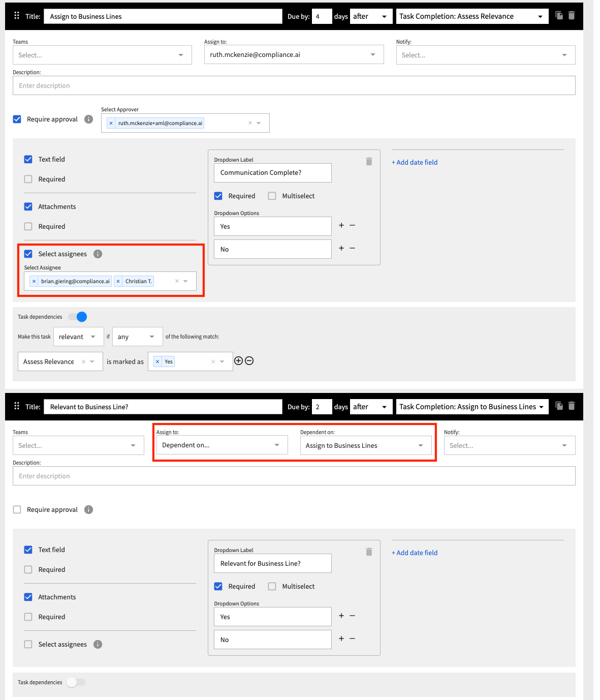Click Add date field in second task
This screenshot has height=700, width=600.
[x=414, y=553]
